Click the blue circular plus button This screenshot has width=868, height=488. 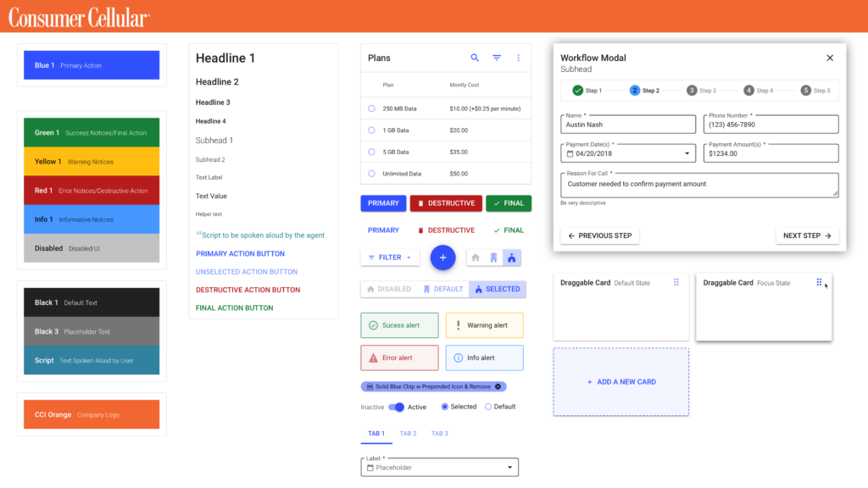[x=442, y=258]
